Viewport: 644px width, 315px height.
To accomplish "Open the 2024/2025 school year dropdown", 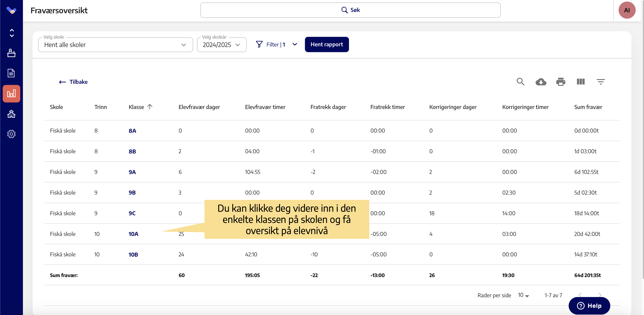I will pyautogui.click(x=222, y=45).
